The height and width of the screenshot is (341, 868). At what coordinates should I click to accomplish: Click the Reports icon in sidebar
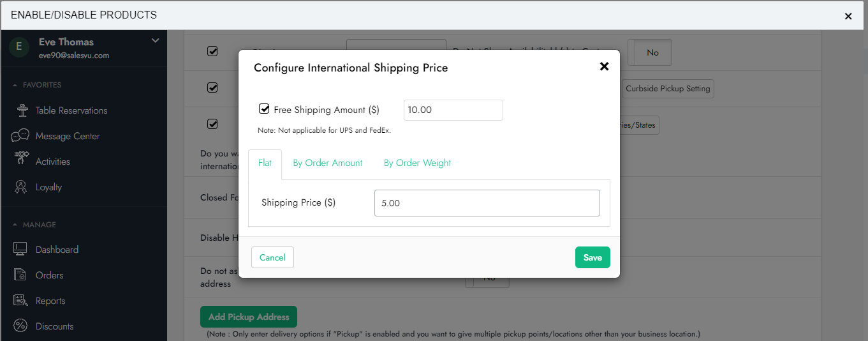pos(20,300)
